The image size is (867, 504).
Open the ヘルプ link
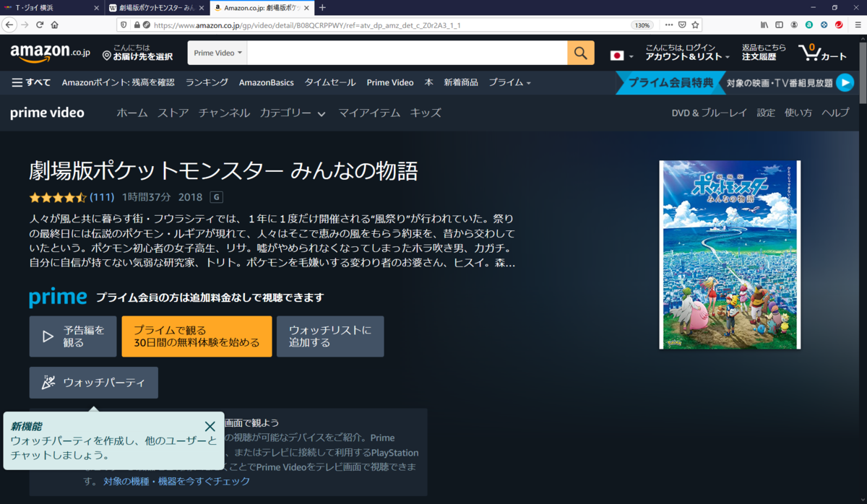[835, 113]
